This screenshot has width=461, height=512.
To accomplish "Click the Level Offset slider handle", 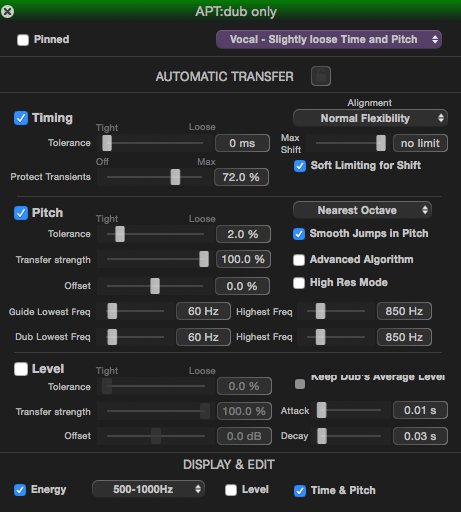I will [156, 436].
